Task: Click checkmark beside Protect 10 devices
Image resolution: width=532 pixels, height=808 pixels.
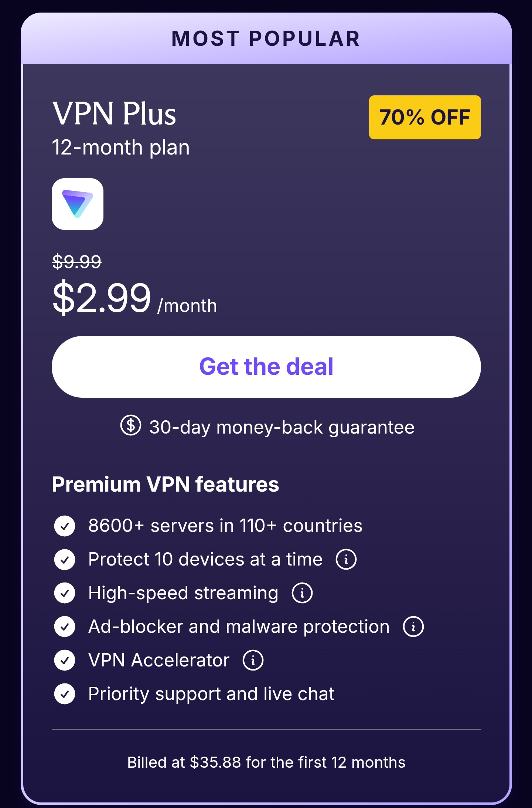Action: [65, 559]
